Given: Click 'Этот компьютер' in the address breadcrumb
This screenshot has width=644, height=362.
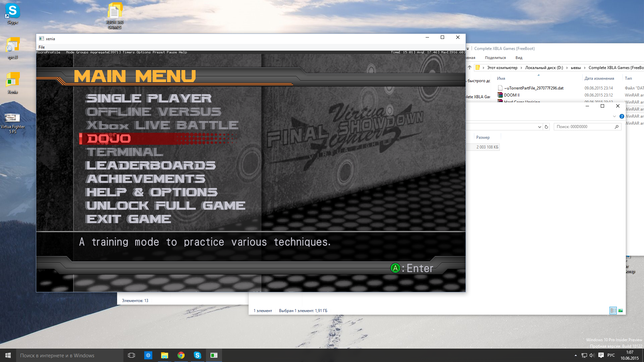Looking at the screenshot, I should [502, 68].
